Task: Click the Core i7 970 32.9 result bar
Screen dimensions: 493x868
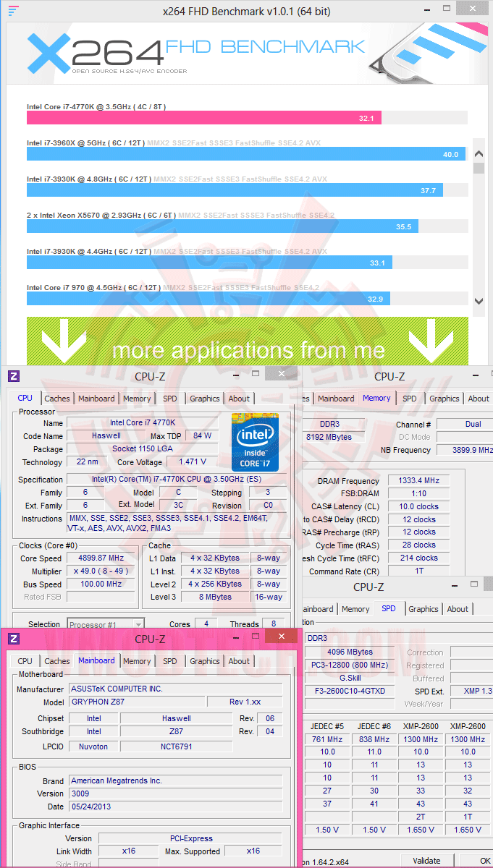Action: point(208,298)
